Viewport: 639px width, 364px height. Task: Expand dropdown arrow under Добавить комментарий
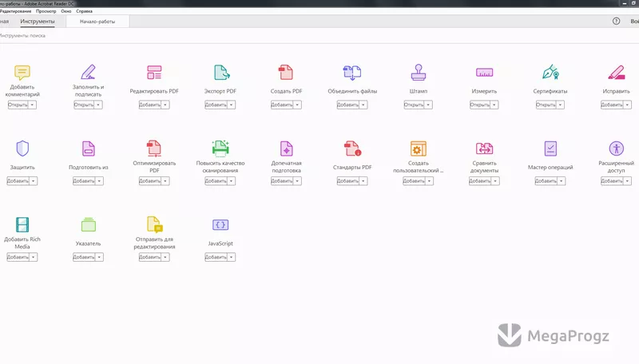32,105
